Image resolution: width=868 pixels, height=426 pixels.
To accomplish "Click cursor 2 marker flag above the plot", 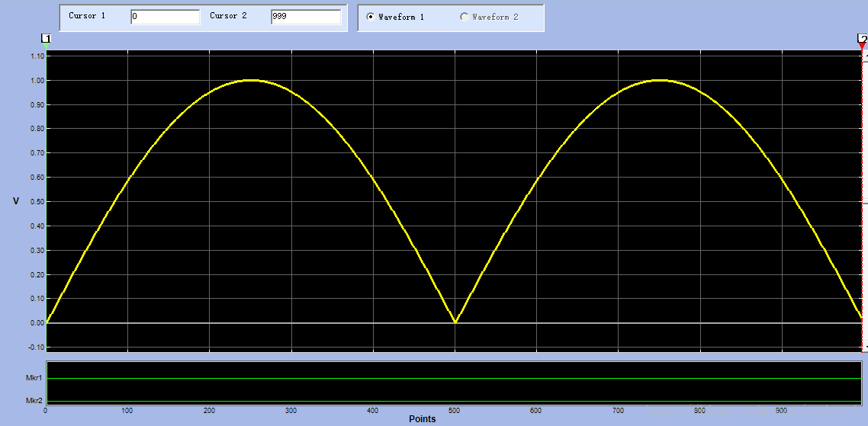I will [863, 39].
